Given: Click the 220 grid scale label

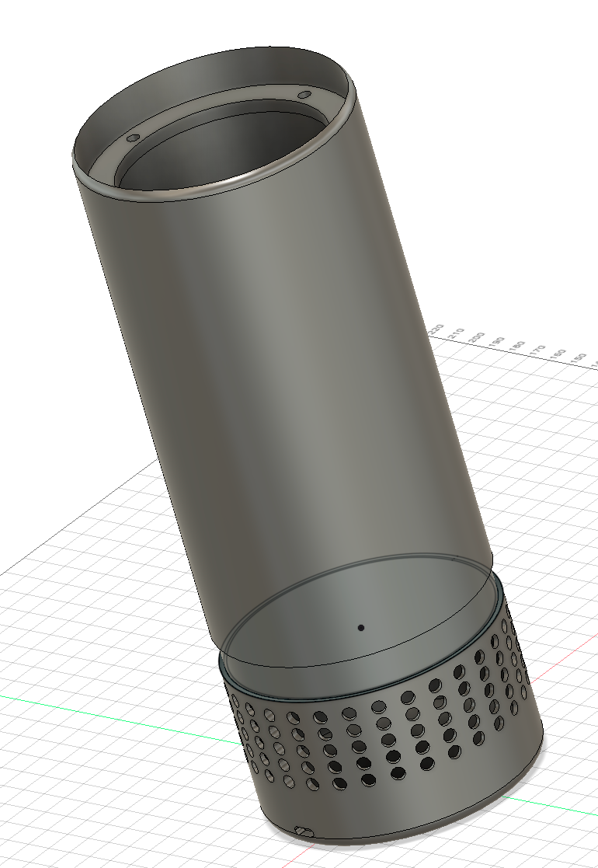Looking at the screenshot, I should point(437,330).
